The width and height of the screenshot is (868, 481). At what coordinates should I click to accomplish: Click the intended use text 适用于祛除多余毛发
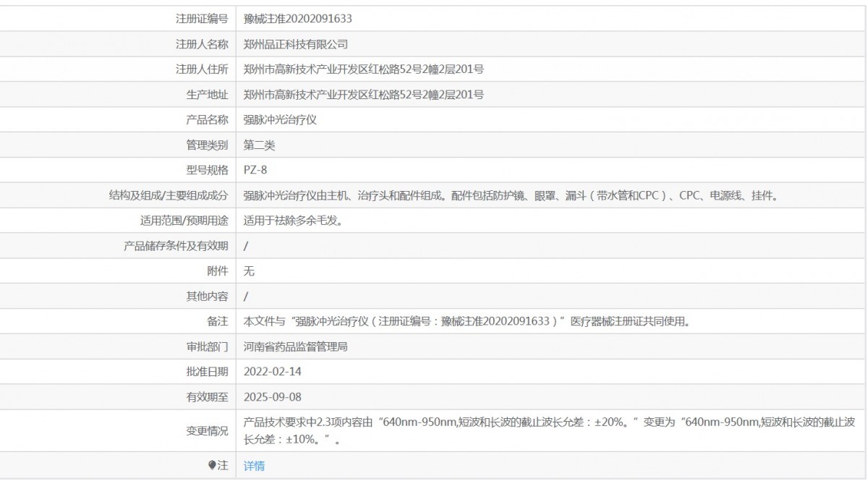click(x=293, y=221)
